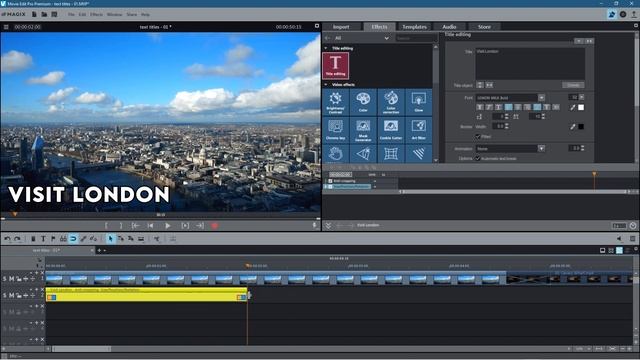Click the eyedropper beside black border color
Screen dimensions: 640x360
pyautogui.click(x=573, y=127)
